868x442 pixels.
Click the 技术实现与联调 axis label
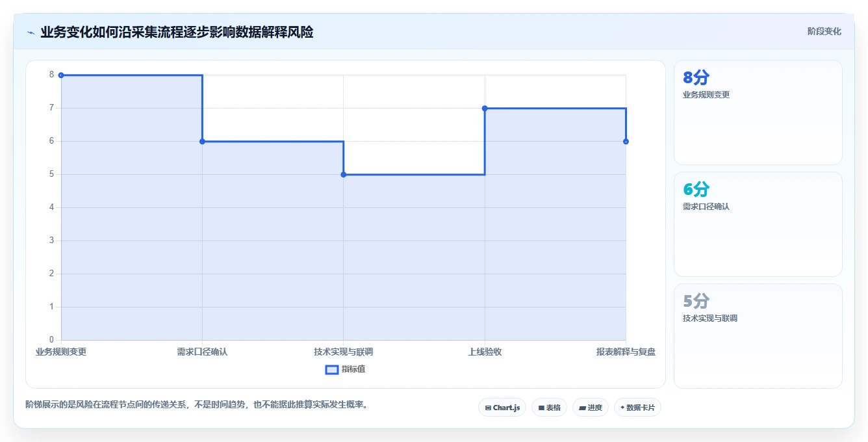pos(344,352)
